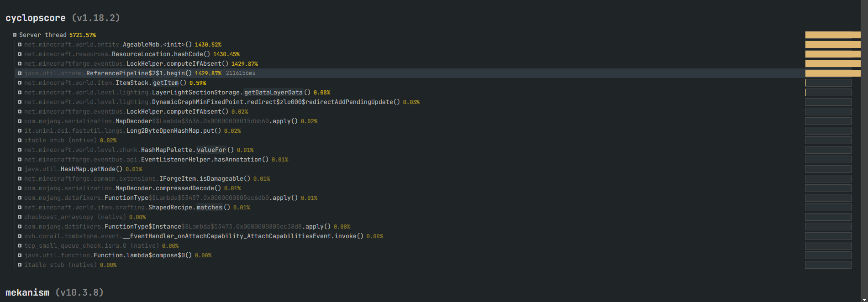Click the 2116156ms time value
Image resolution: width=868 pixels, height=302 pixels.
(241, 73)
